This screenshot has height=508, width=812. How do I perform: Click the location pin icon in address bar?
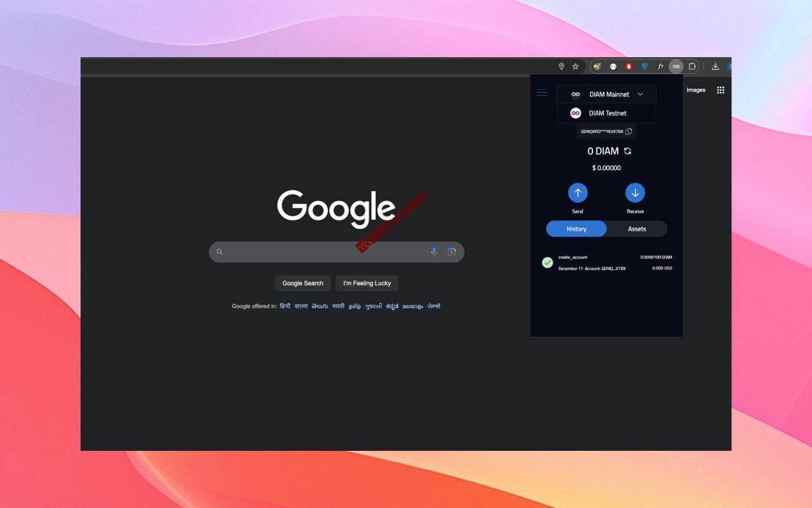pyautogui.click(x=561, y=66)
